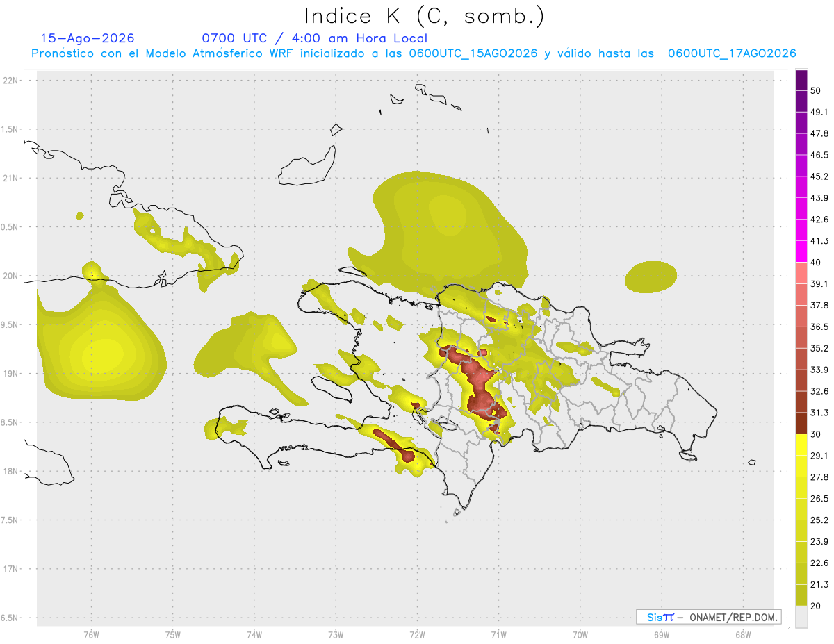Click the '76W' longitude axis label

[x=91, y=634]
